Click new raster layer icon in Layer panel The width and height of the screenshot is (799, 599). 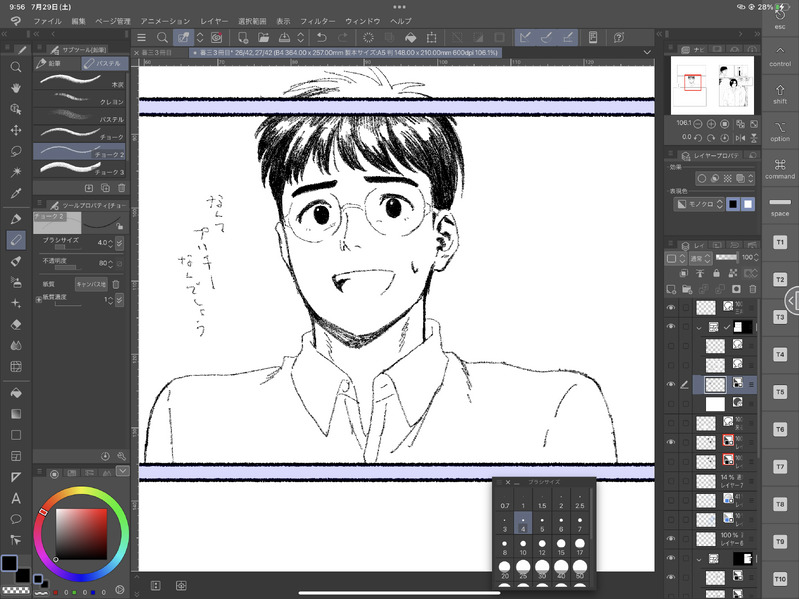click(x=671, y=289)
